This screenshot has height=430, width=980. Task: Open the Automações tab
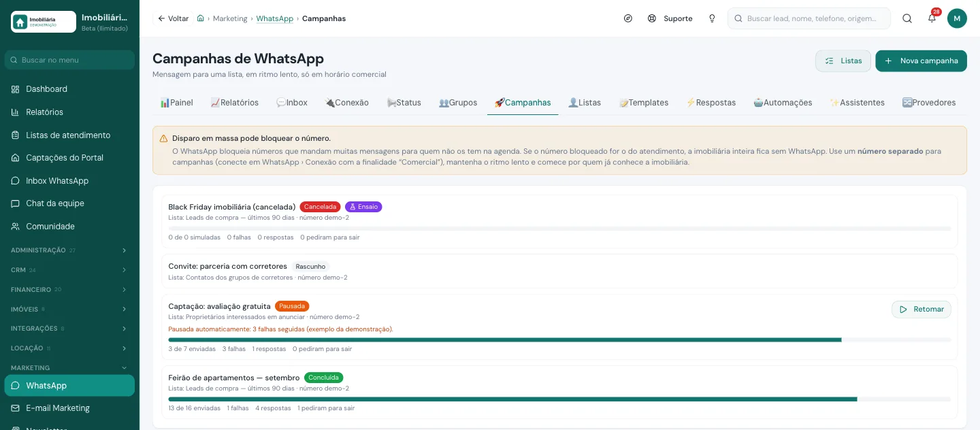(x=783, y=103)
